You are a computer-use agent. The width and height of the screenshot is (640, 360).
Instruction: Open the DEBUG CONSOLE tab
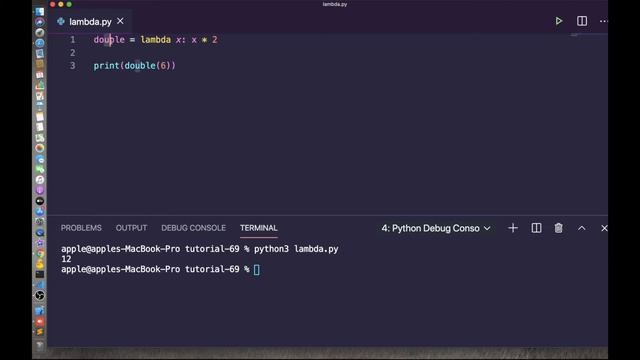(x=193, y=228)
